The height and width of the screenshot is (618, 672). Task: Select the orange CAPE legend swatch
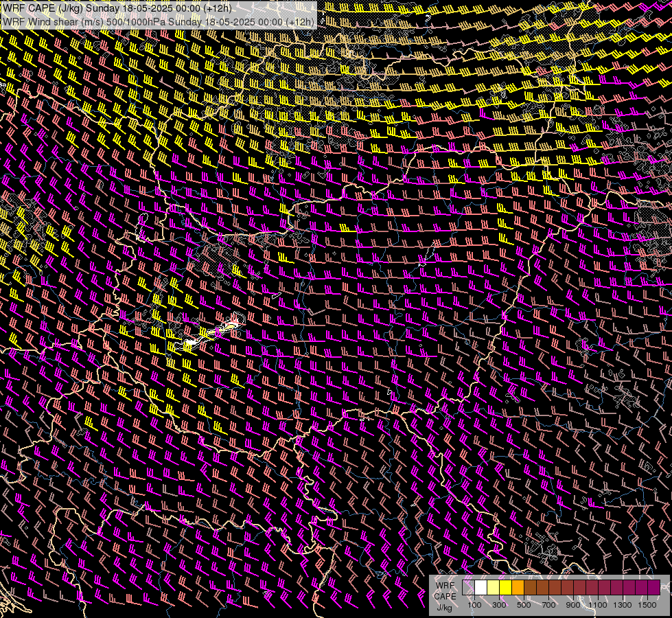click(518, 587)
